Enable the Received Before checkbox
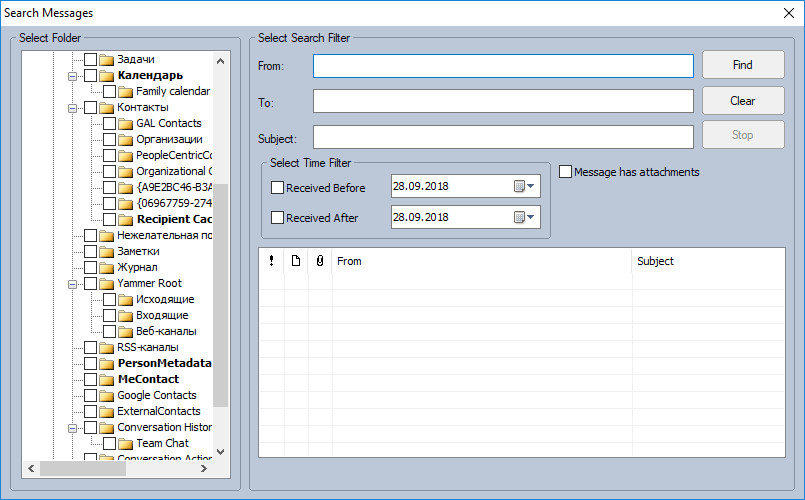 pyautogui.click(x=278, y=188)
